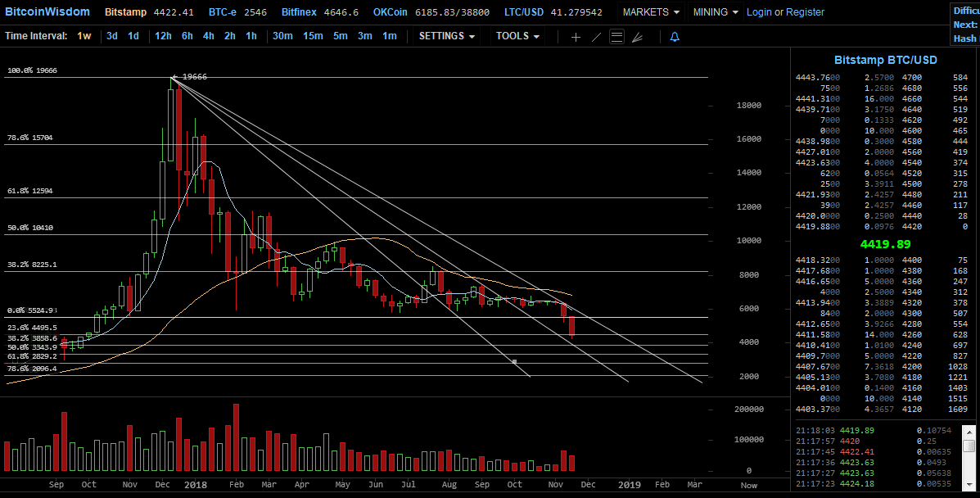980x498 pixels.
Task: Select the crosshair cursor tool
Action: coord(576,37)
